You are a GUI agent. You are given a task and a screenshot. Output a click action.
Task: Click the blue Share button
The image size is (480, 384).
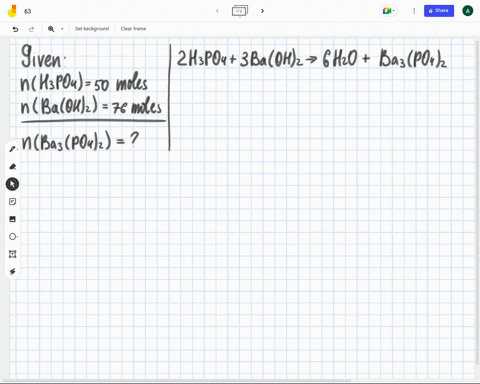(x=439, y=11)
